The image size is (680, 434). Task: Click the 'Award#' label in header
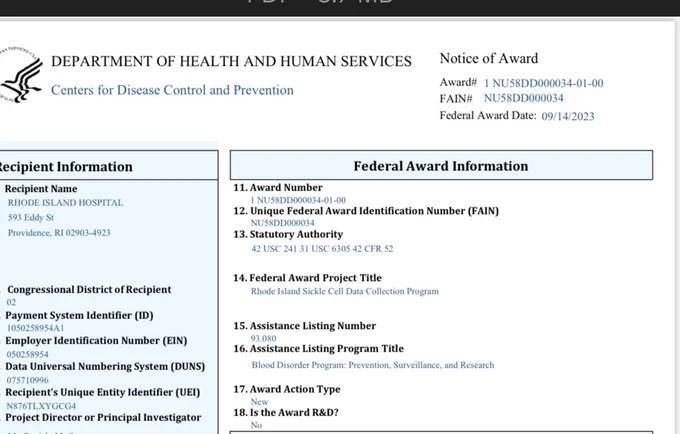(458, 82)
